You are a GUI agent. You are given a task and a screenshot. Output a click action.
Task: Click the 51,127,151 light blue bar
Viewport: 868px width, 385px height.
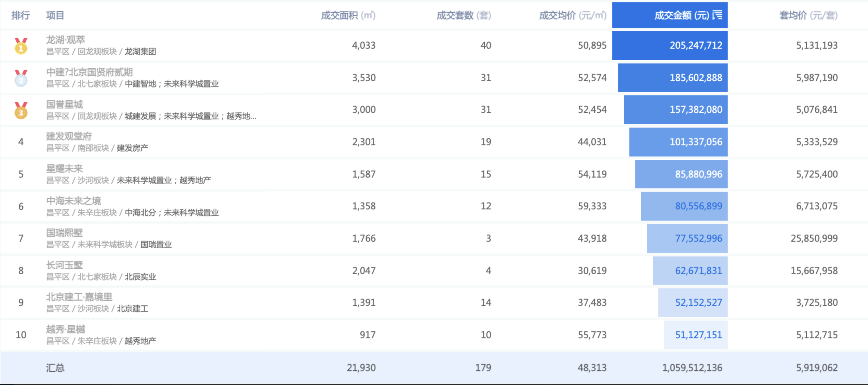(x=696, y=335)
